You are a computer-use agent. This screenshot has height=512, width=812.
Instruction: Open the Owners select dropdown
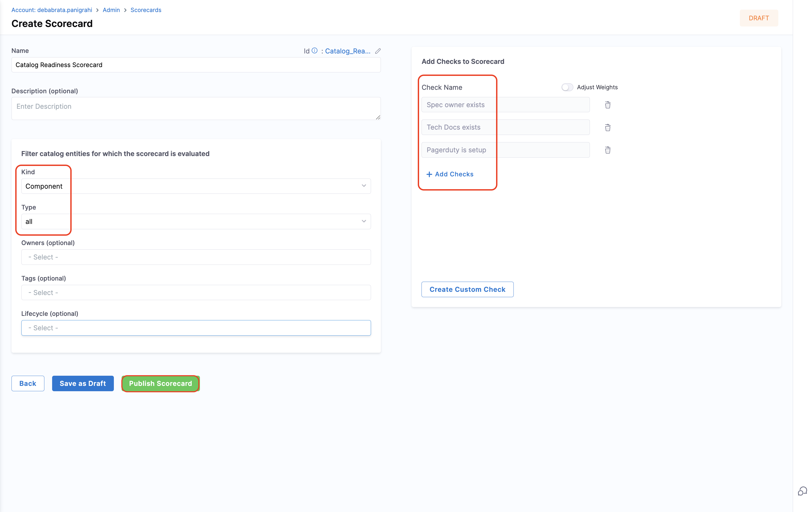click(196, 257)
